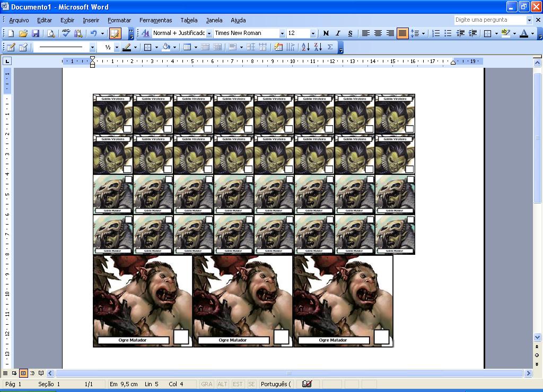The image size is (543, 392).
Task: Click the ruler tab selector button
Action: click(7, 61)
